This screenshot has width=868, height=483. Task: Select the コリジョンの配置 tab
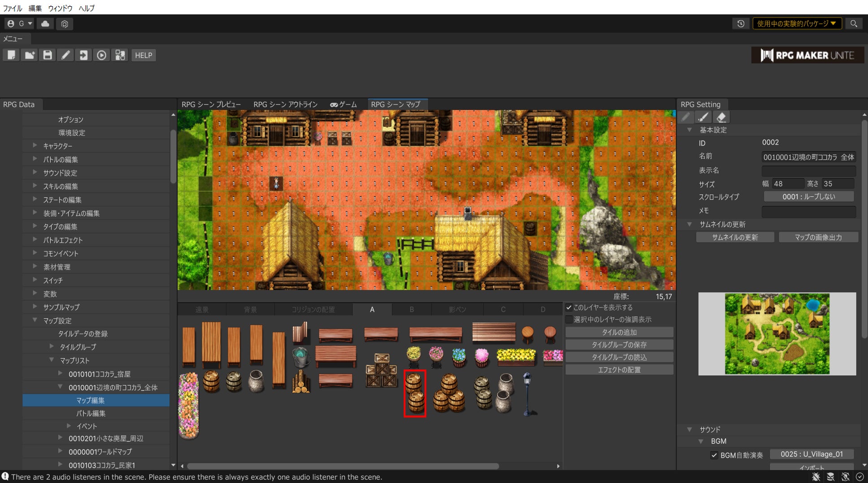point(313,309)
